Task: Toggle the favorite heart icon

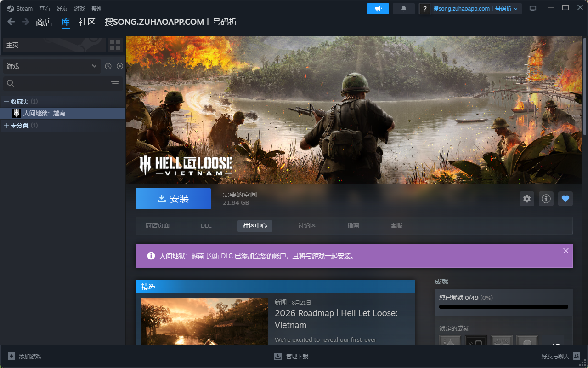Action: [565, 199]
